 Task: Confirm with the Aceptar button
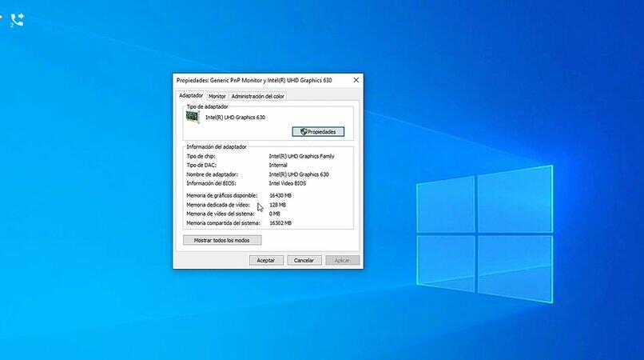[x=266, y=261]
